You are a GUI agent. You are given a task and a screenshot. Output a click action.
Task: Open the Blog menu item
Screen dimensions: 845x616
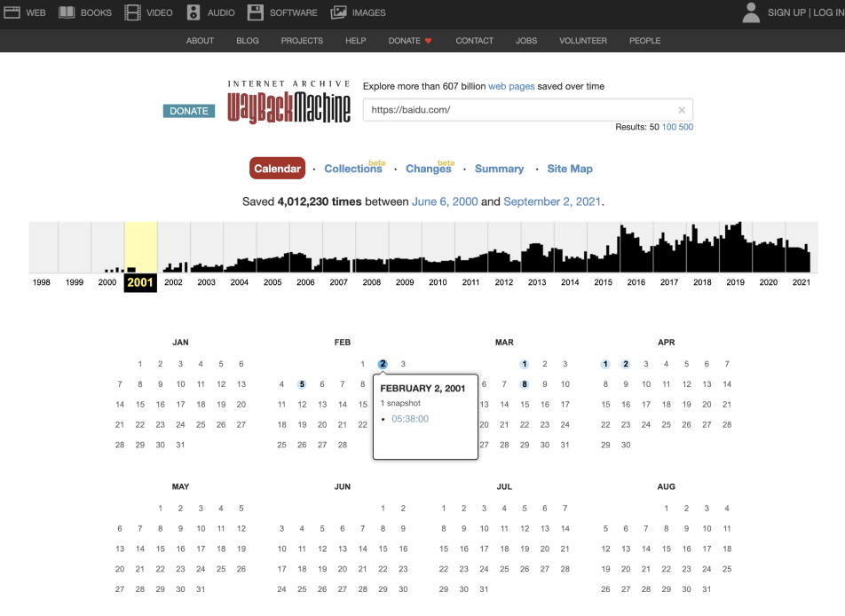coord(248,41)
